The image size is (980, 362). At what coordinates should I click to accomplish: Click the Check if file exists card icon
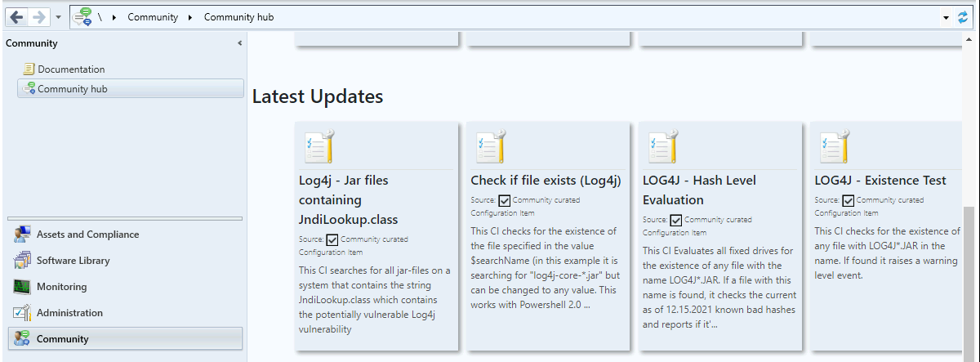490,147
